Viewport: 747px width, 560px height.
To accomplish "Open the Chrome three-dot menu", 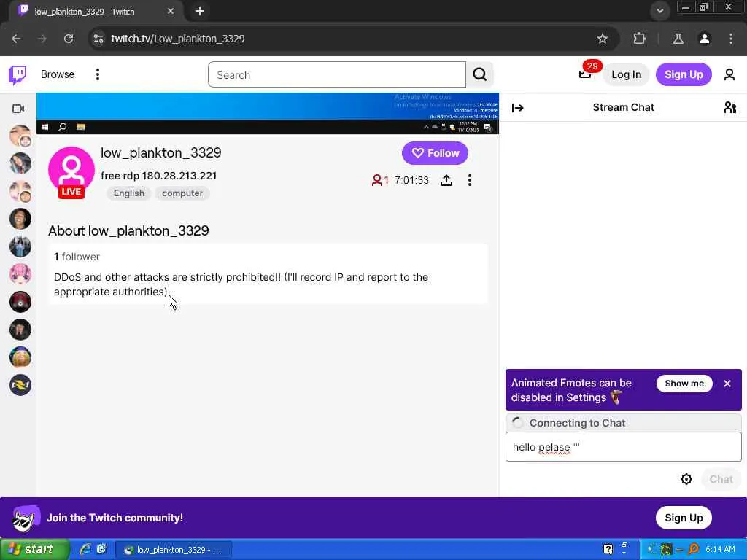I will 731,39.
